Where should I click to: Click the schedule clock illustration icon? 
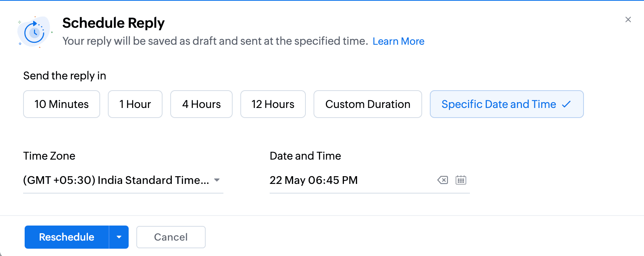(x=34, y=32)
